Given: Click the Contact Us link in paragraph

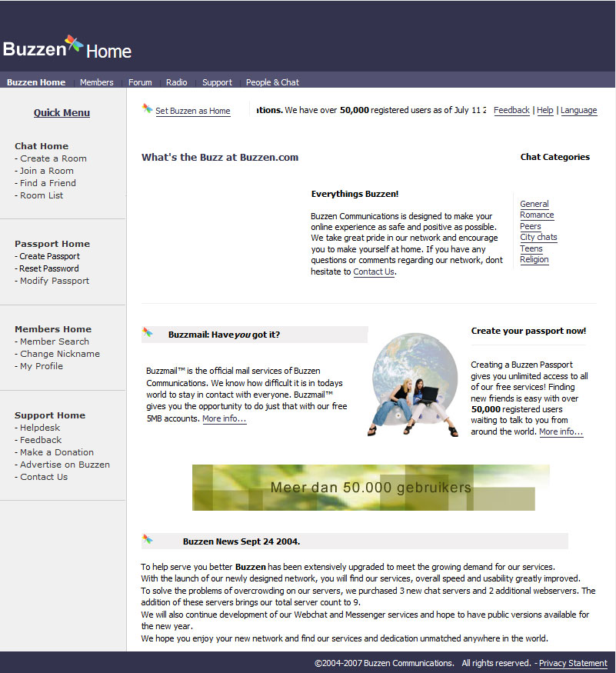Looking at the screenshot, I should click(x=374, y=272).
